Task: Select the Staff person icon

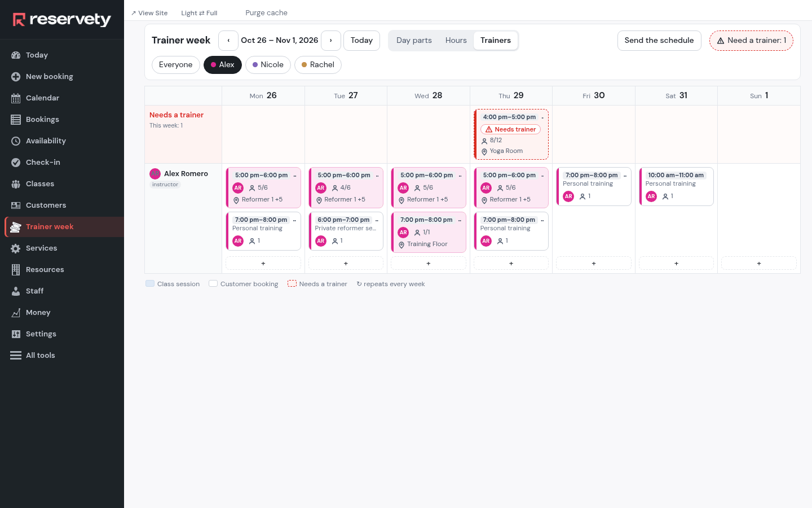Action: 16,291
